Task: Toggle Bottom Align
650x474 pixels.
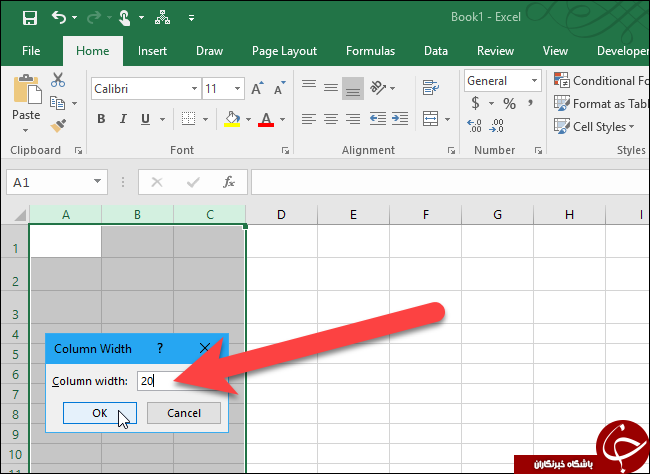Action: click(x=353, y=88)
